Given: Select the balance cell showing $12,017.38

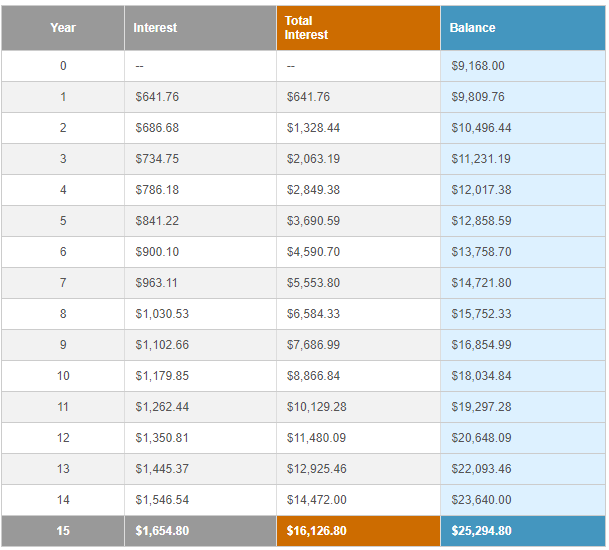Looking at the screenshot, I should pos(482,190).
